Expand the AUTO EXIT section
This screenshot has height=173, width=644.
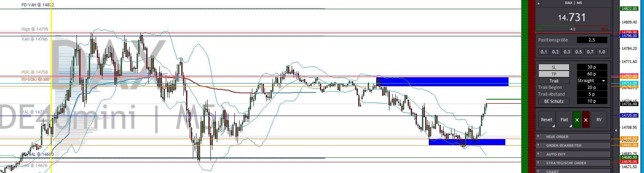tap(573, 154)
